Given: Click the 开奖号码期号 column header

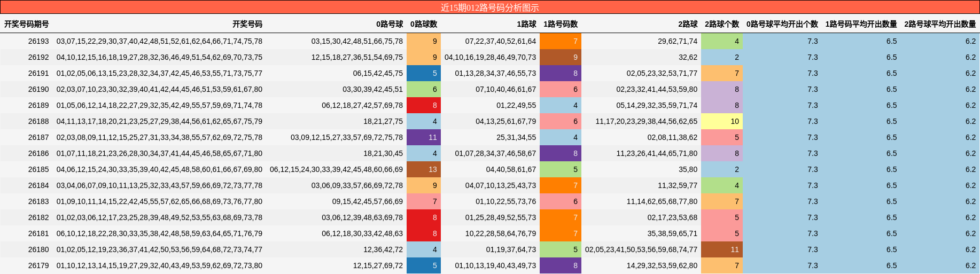Looking at the screenshot, I should point(27,24).
